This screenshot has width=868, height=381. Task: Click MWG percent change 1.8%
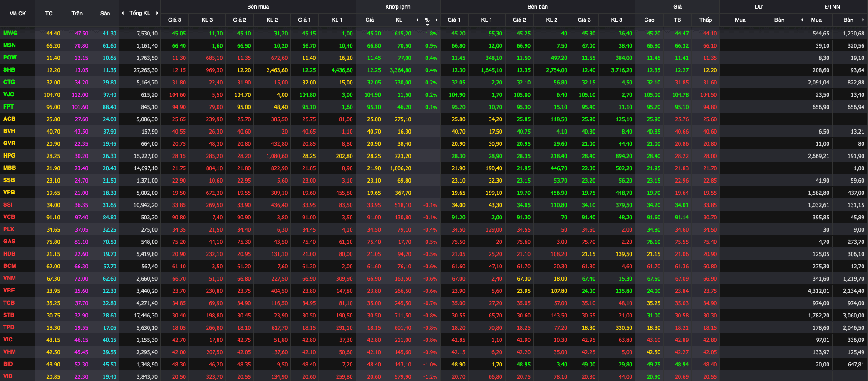coord(431,34)
